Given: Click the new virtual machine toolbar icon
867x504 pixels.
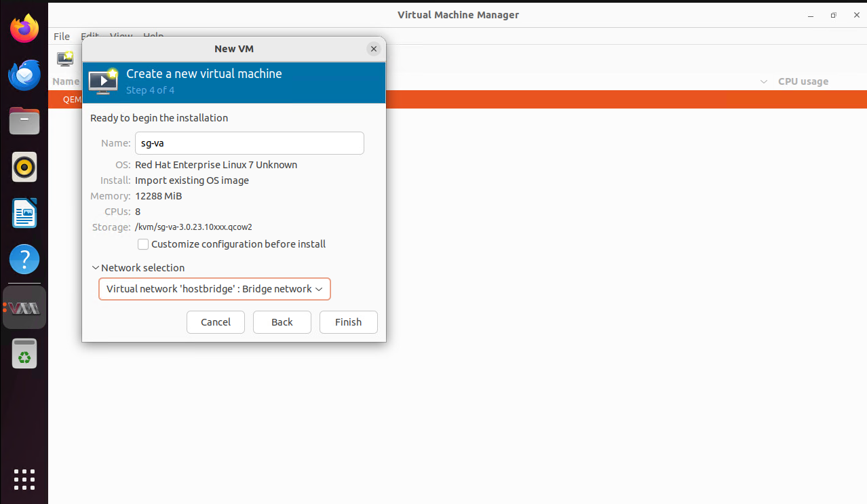Looking at the screenshot, I should pos(65,59).
